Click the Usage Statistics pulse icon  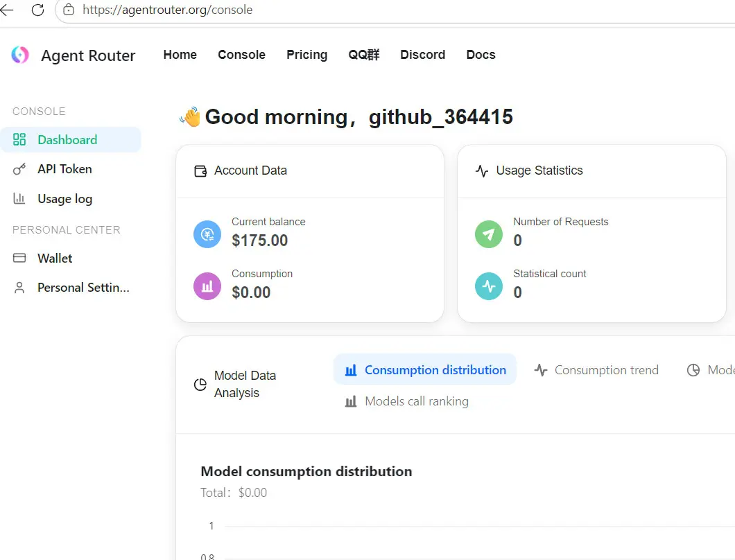[482, 171]
